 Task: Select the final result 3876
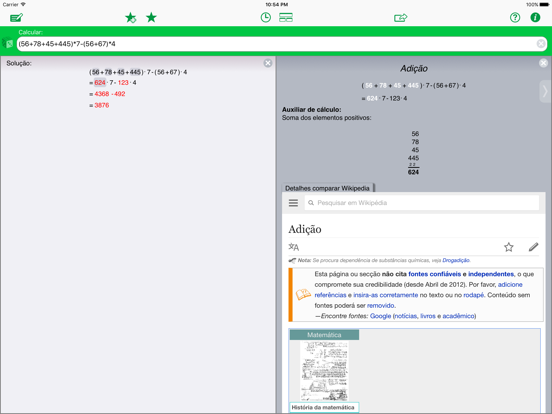click(x=102, y=105)
